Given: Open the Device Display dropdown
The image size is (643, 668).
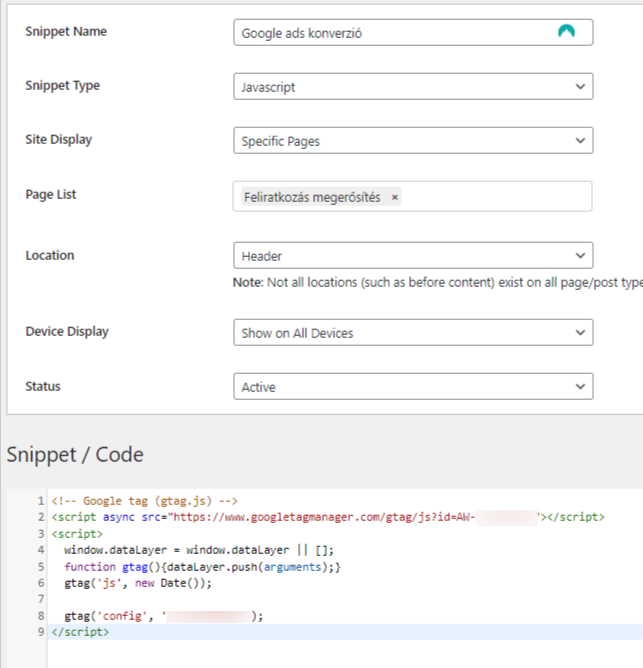Looking at the screenshot, I should coord(413,332).
